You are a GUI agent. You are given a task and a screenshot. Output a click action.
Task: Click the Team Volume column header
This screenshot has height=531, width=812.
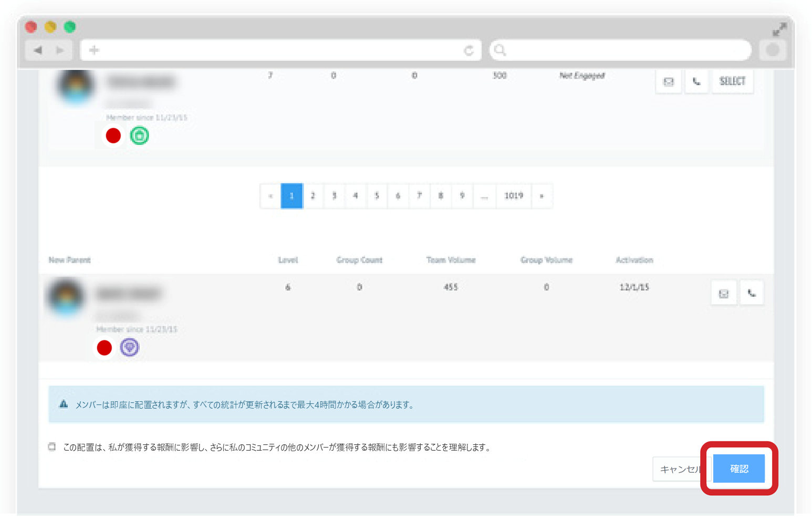click(451, 260)
